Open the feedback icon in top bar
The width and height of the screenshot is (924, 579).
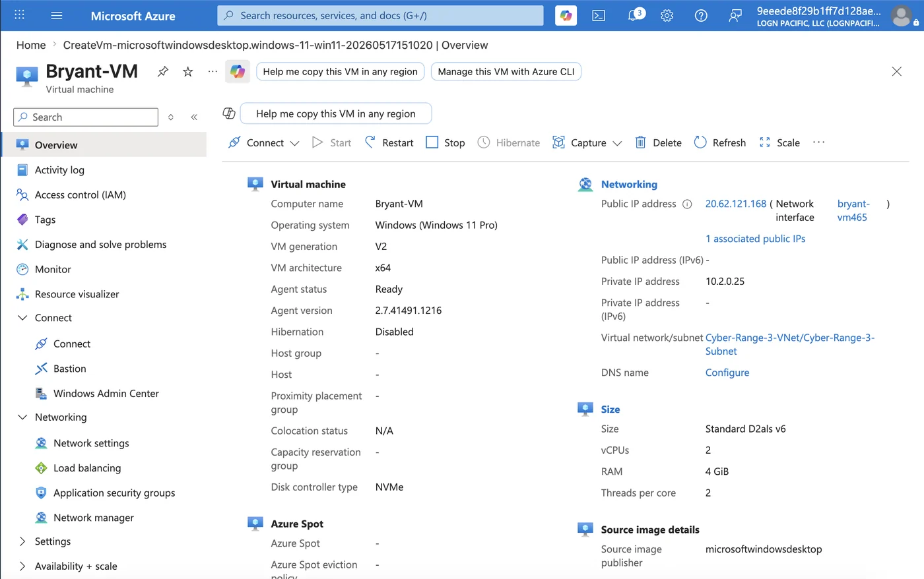pos(735,15)
